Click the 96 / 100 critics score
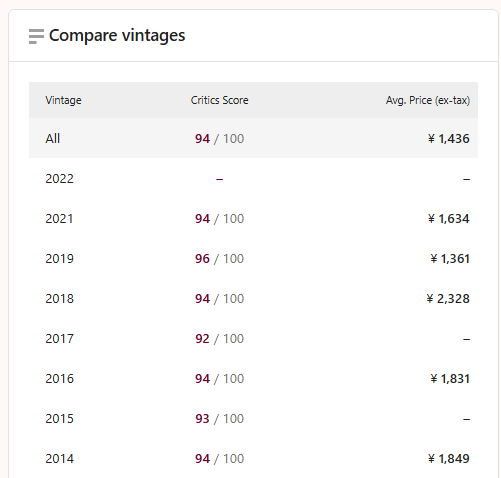The image size is (501, 478). (219, 259)
